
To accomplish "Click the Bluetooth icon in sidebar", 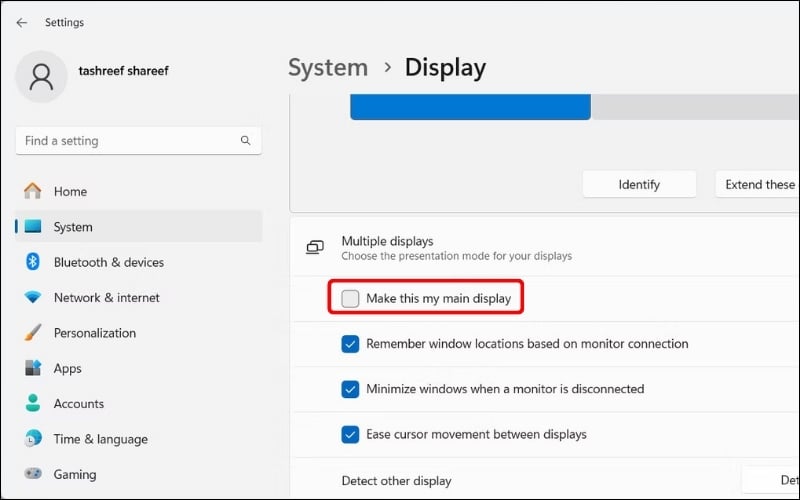I will coord(33,262).
